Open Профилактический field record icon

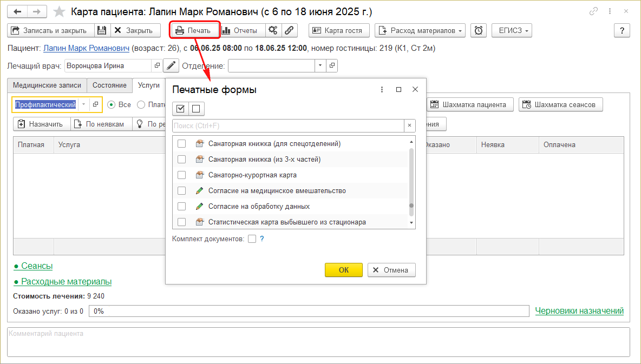tap(96, 104)
